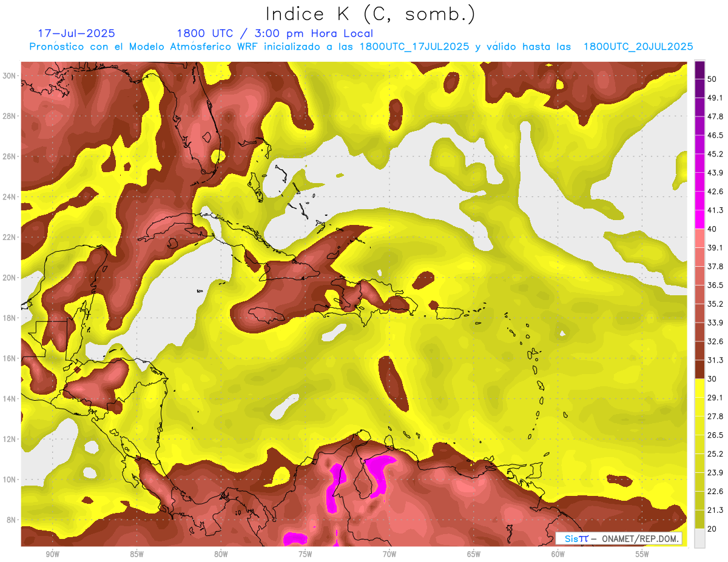
Task: Click the colorbar value 33.9
Action: (715, 323)
